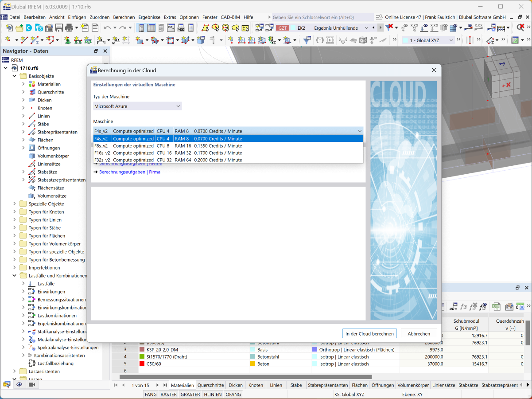Click the new node tool icon

pos(8,40)
